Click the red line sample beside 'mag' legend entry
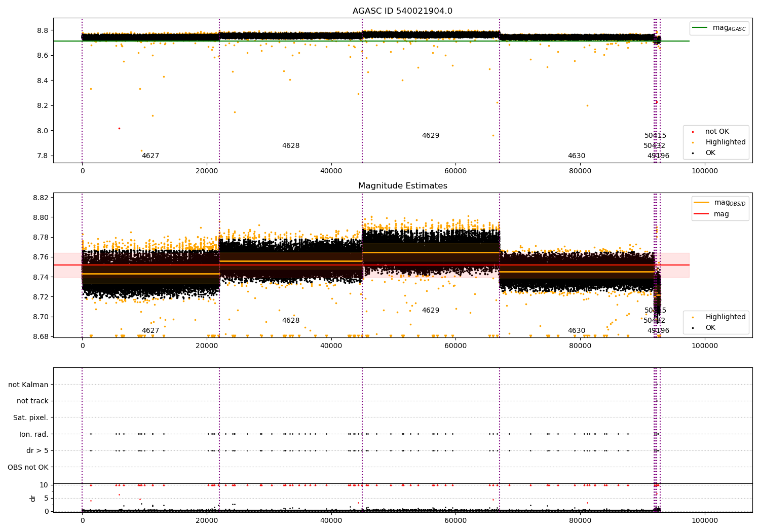760x532 pixels. click(702, 214)
